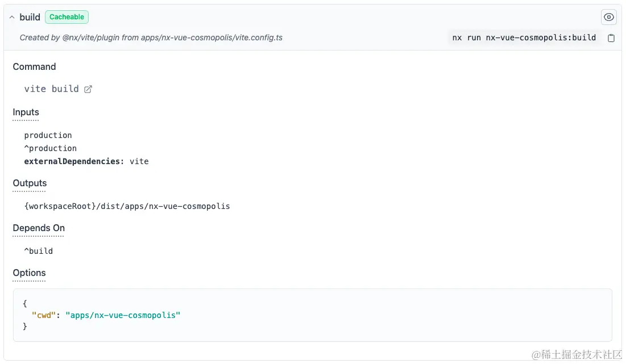Open the vite build external link icon

88,89
